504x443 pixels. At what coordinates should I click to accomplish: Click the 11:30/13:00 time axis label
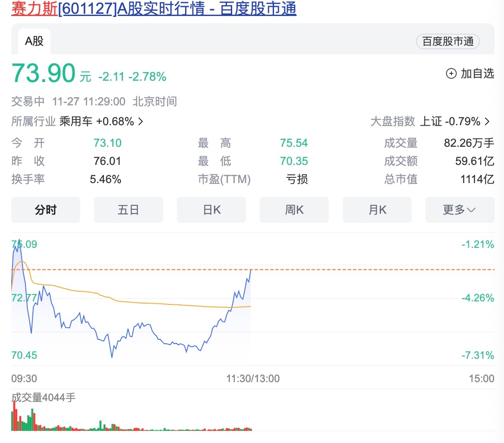click(x=253, y=378)
